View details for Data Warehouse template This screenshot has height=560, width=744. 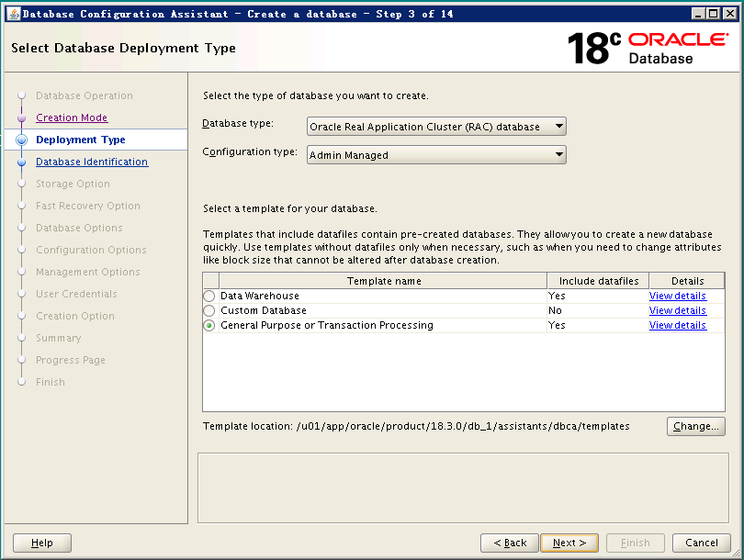point(678,296)
